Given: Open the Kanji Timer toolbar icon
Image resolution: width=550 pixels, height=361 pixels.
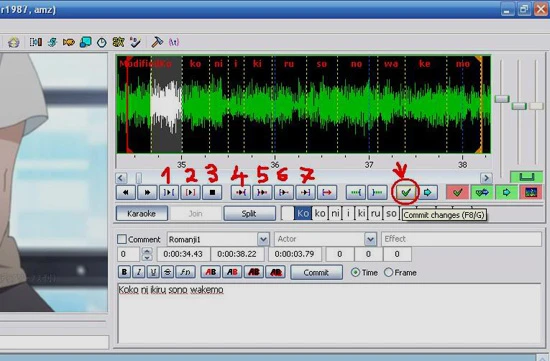Looking at the screenshot, I should (x=118, y=42).
